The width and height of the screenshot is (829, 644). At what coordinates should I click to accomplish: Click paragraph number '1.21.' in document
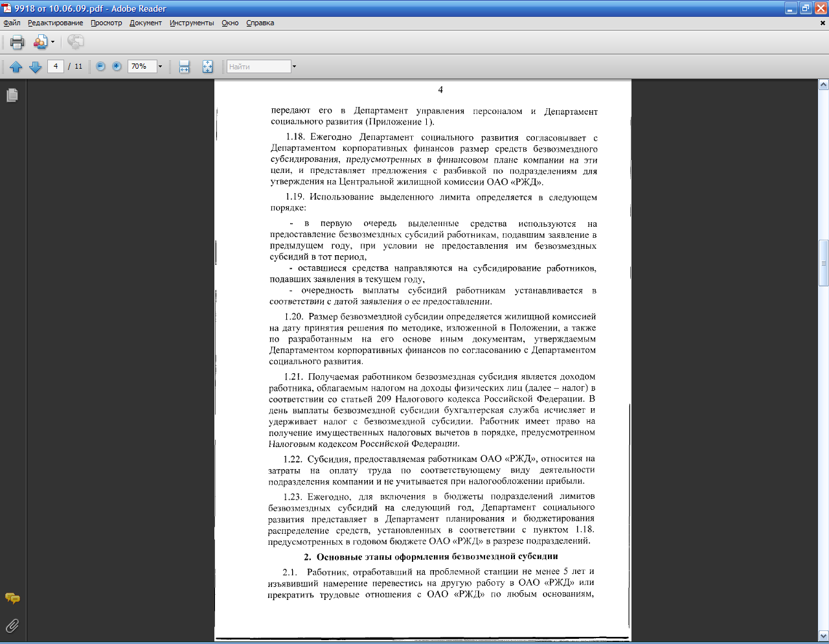[293, 376]
